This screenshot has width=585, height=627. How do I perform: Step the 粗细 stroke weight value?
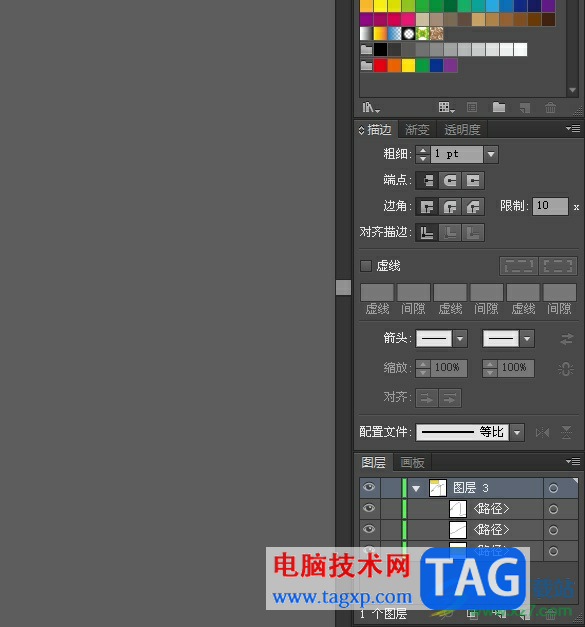coord(423,154)
